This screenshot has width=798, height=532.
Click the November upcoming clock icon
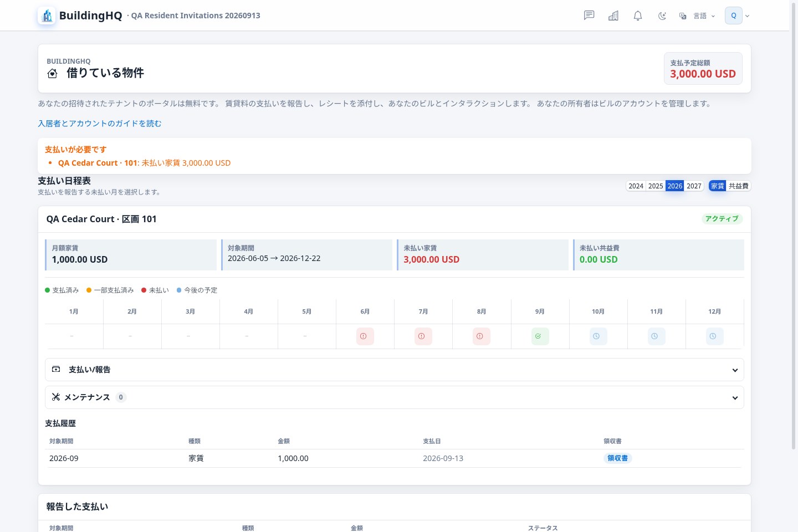click(x=656, y=336)
